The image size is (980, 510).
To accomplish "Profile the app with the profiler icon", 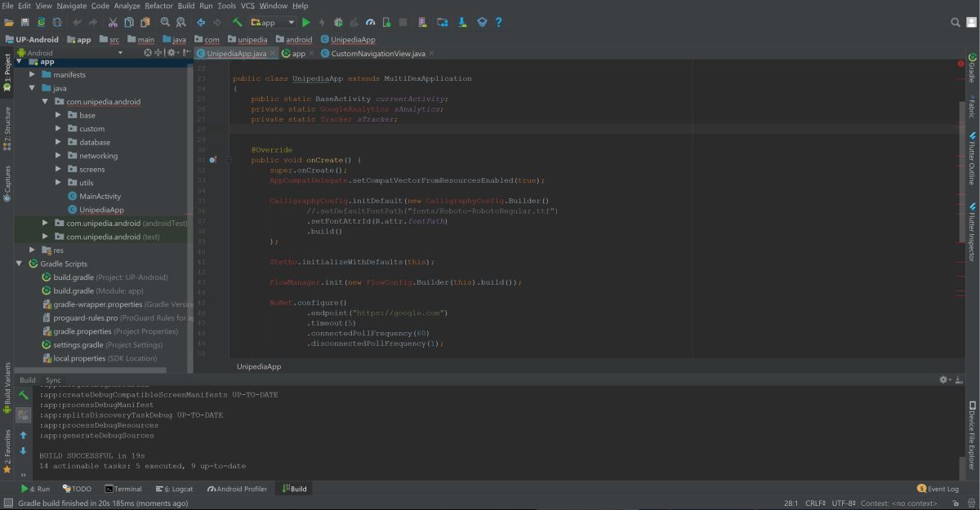I will [371, 22].
